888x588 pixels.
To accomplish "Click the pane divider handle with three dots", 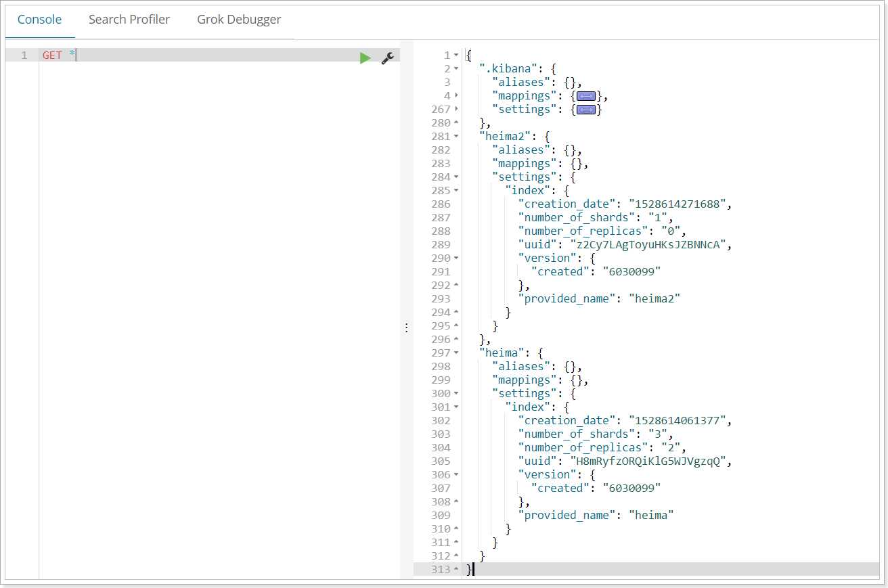I will (x=406, y=327).
